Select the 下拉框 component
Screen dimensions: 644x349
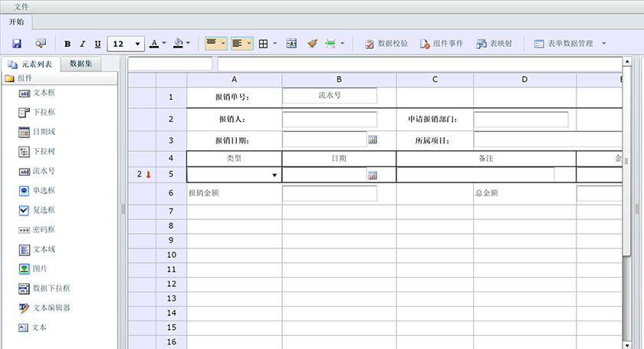tap(37, 112)
